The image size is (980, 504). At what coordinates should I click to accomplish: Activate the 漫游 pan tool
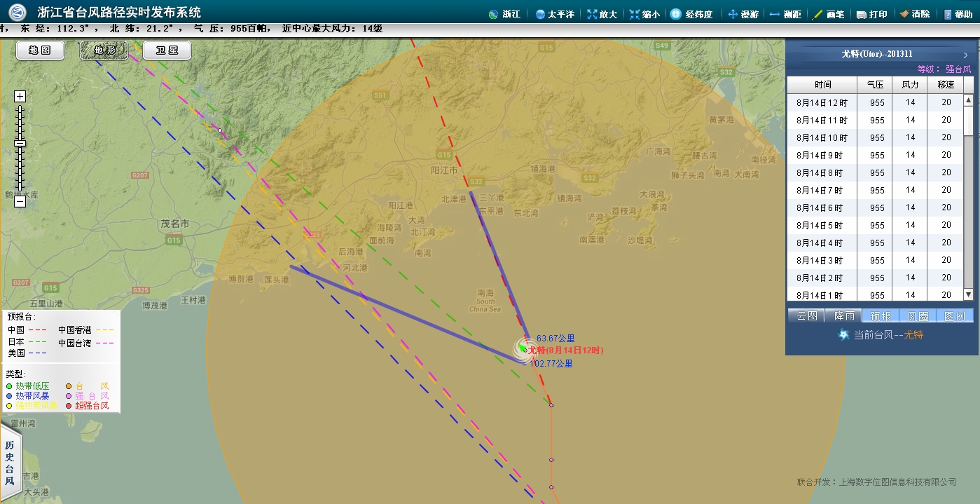coord(743,14)
